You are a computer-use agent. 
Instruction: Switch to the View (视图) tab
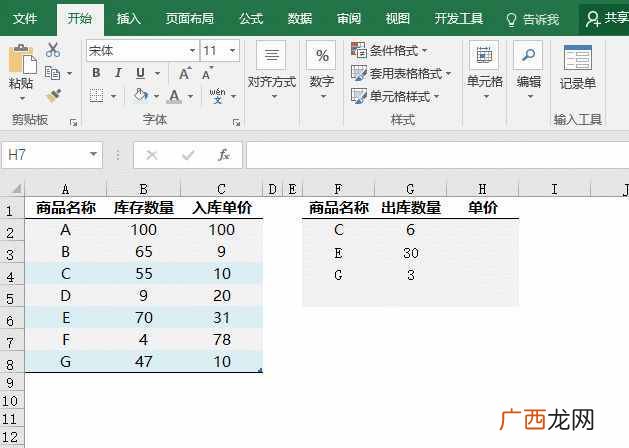pyautogui.click(x=398, y=18)
